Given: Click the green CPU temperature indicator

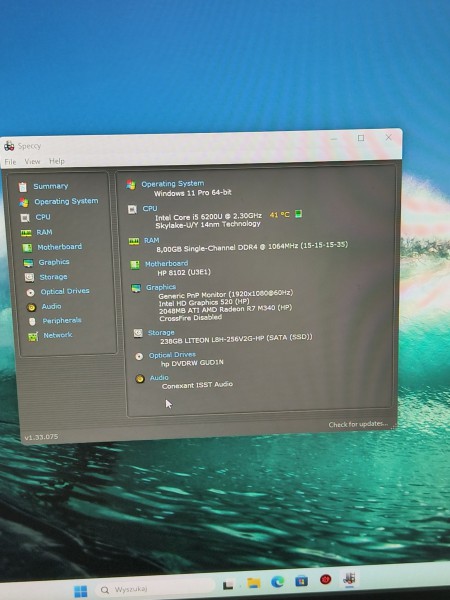Looking at the screenshot, I should [298, 214].
